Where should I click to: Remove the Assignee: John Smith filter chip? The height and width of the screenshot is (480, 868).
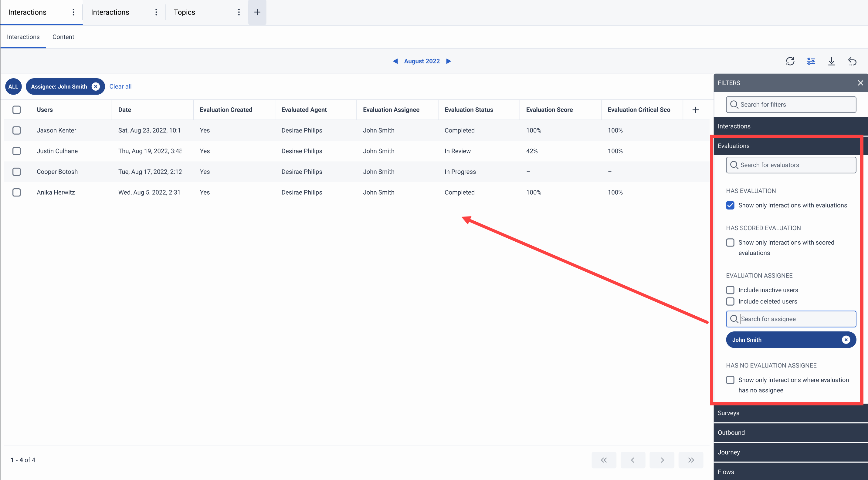pyautogui.click(x=96, y=86)
